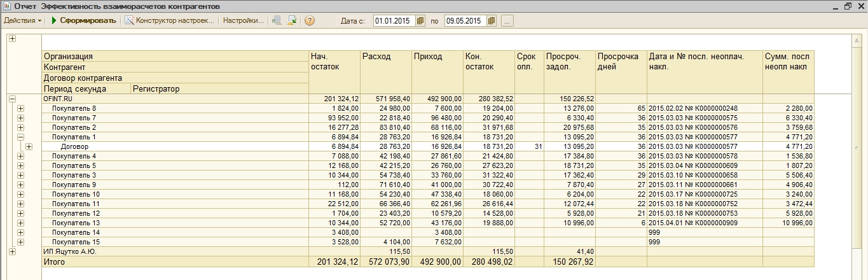
Task: Expand Покупатель 8 row
Action: click(20, 108)
